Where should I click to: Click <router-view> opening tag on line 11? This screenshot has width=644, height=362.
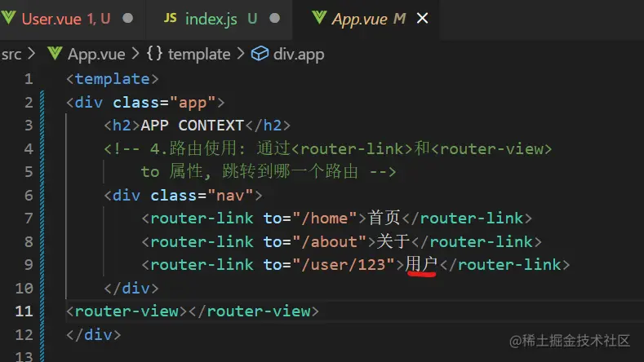point(127,311)
